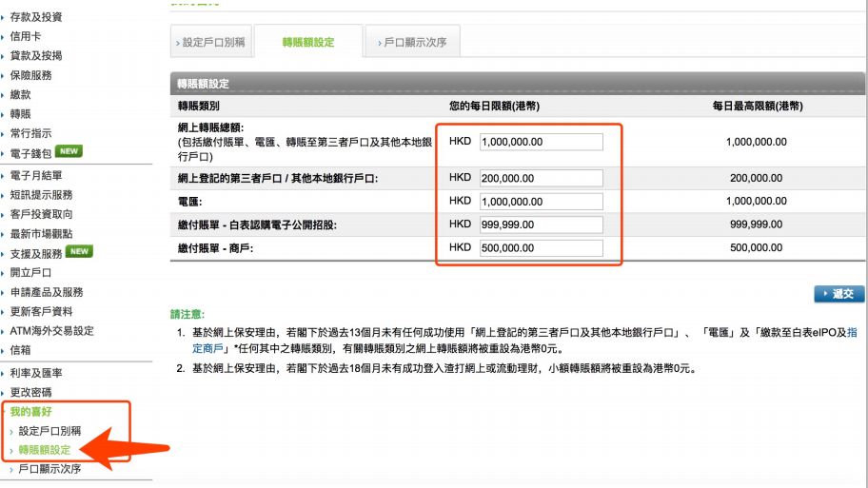Select 設定戶口別稱 under 我的喜好 in the sidebar
Viewport: 868px width, 488px height.
tap(49, 431)
